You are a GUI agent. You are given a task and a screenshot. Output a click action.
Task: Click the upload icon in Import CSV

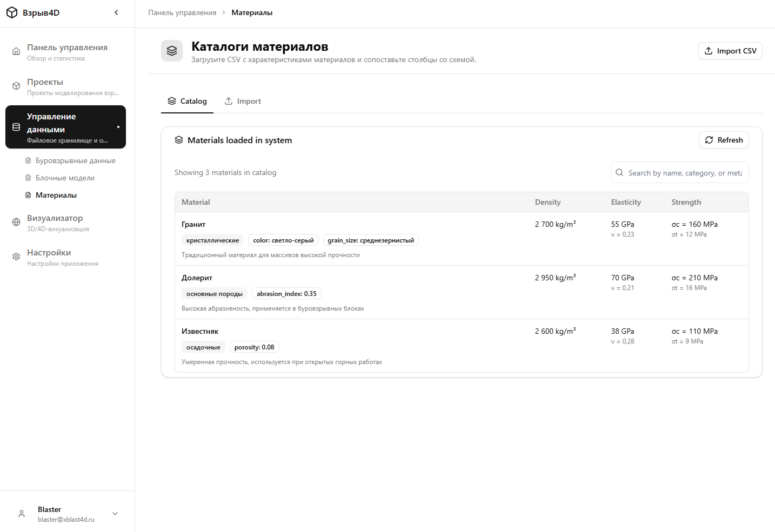pos(709,51)
